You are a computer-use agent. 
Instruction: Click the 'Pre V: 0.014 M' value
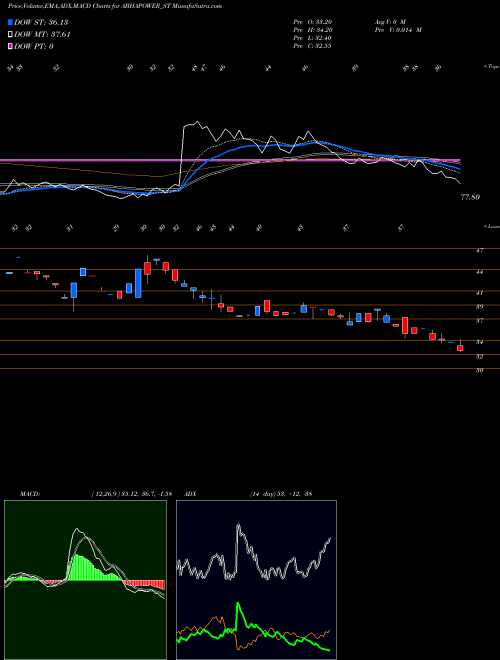tap(398, 30)
